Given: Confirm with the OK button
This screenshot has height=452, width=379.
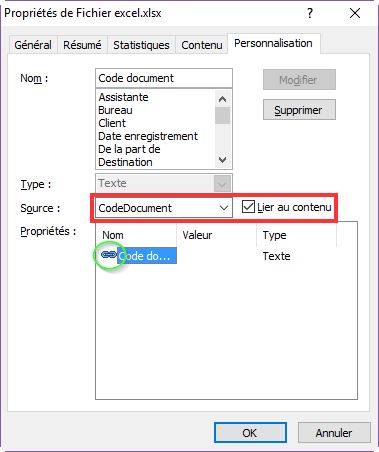Looking at the screenshot, I should 250,433.
